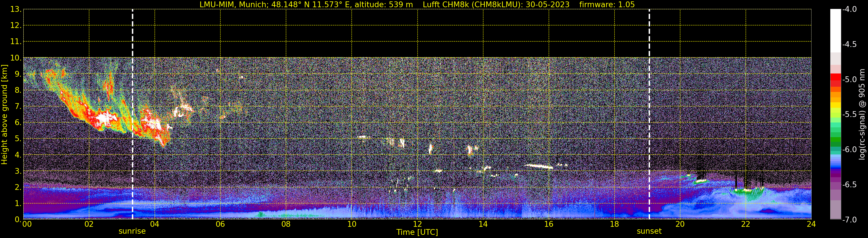This screenshot has width=868, height=238.
Task: Click the 04 time tick label
Action: click(155, 224)
